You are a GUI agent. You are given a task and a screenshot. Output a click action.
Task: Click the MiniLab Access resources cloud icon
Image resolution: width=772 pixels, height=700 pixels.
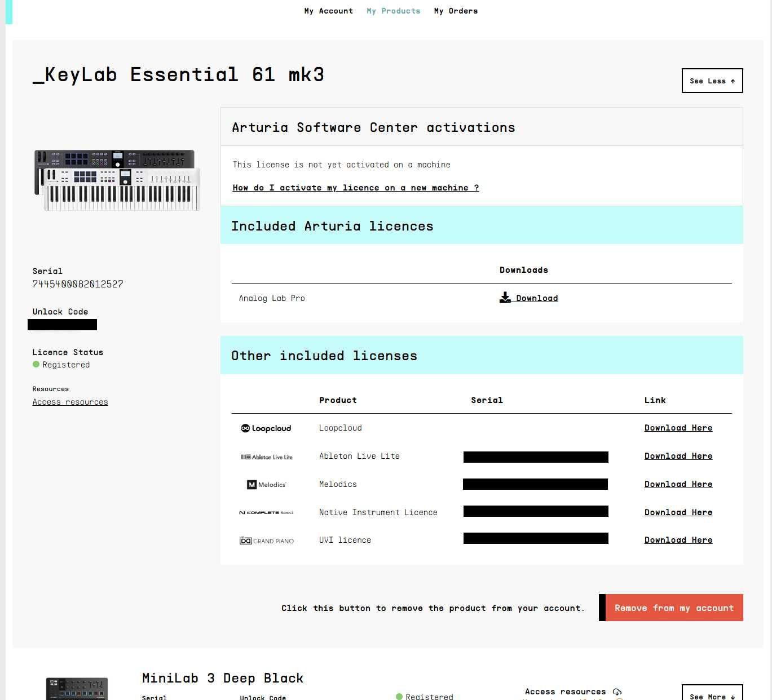point(617,692)
